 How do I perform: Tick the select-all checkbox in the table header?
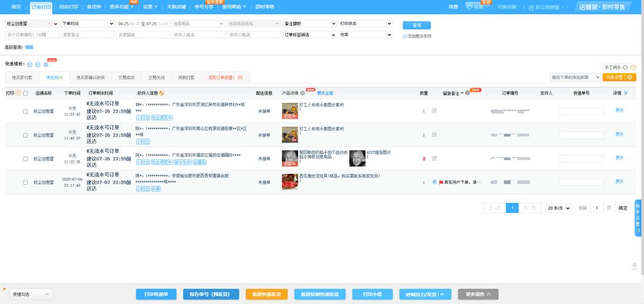(26, 93)
